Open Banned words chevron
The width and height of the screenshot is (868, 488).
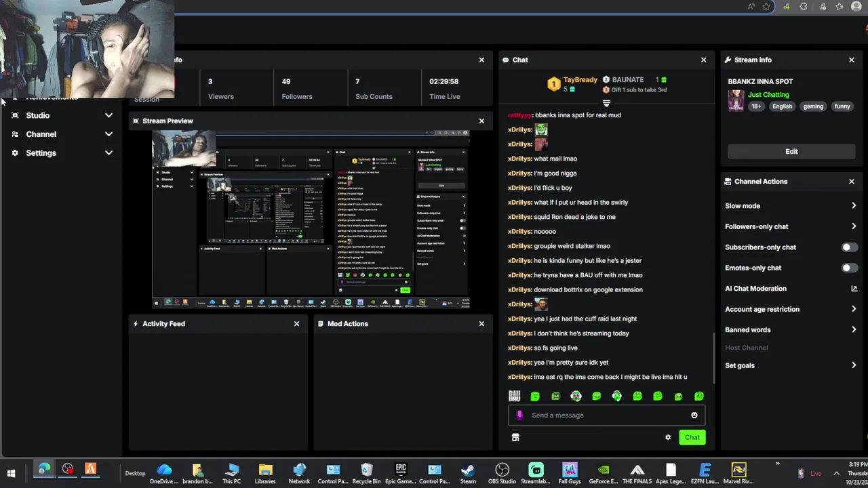click(x=854, y=330)
